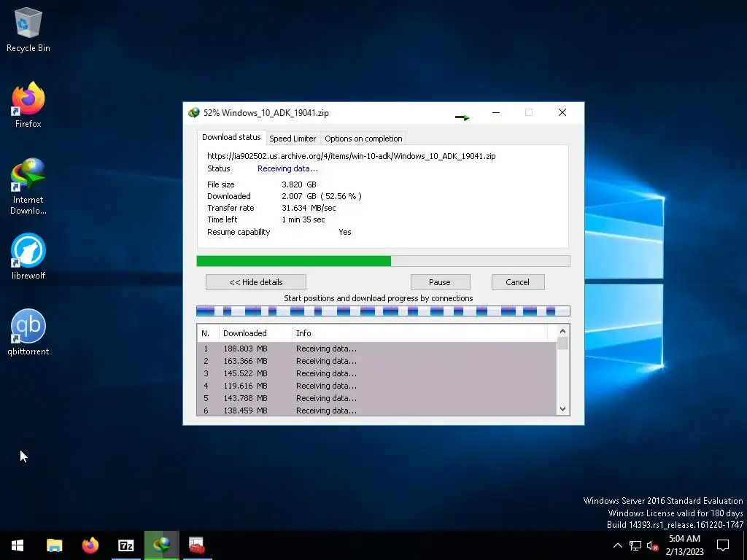Click the connections progress segment bar
The image size is (747, 560).
pyautogui.click(x=383, y=311)
